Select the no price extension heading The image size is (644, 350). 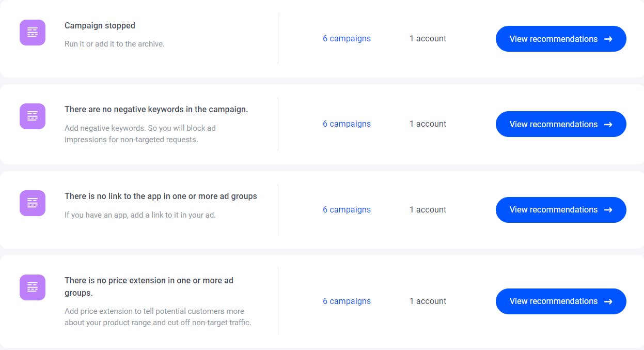149,286
